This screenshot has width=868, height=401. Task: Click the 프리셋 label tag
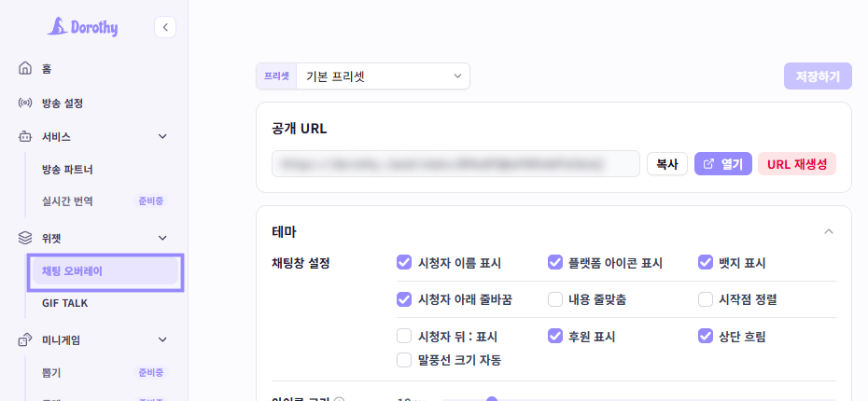pyautogui.click(x=277, y=76)
